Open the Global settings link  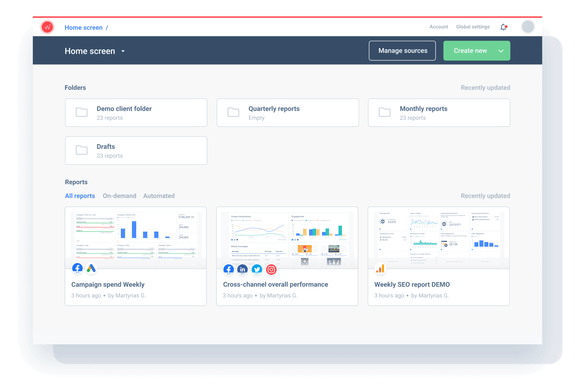[x=473, y=27]
